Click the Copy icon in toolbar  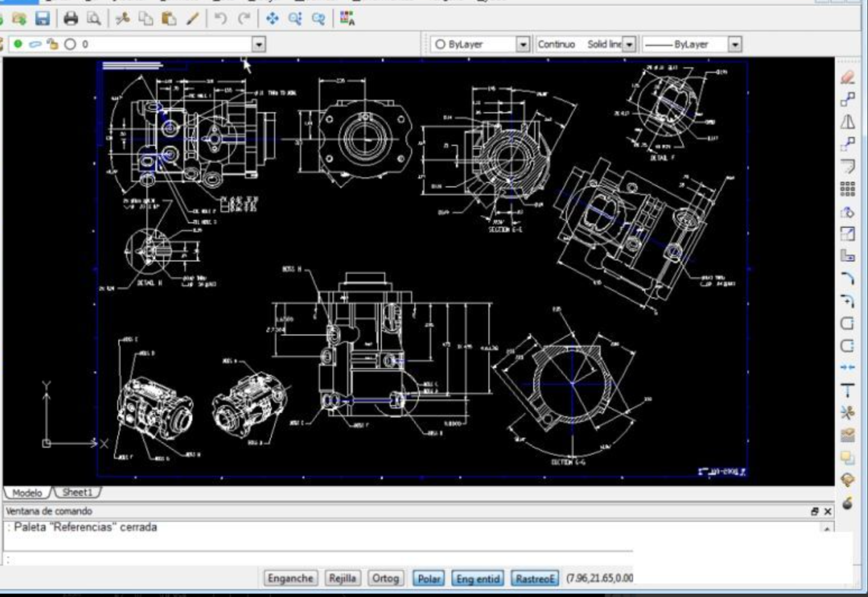[x=146, y=19]
